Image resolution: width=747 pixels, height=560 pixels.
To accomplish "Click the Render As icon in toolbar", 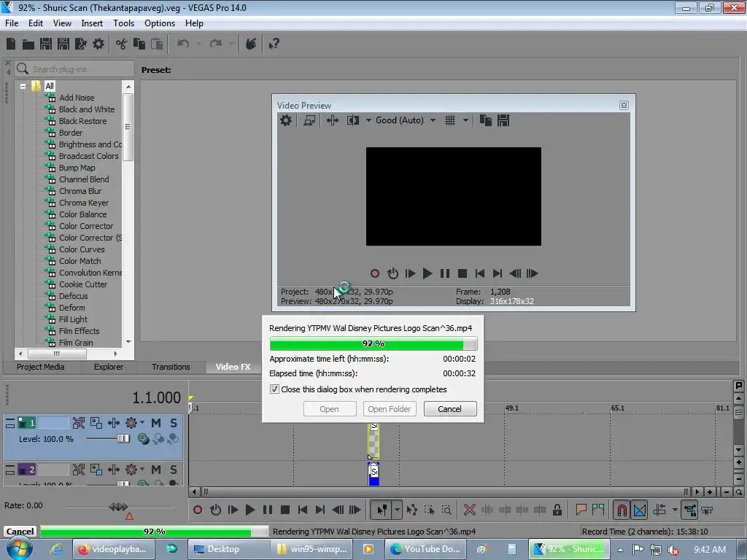I will coord(80,44).
